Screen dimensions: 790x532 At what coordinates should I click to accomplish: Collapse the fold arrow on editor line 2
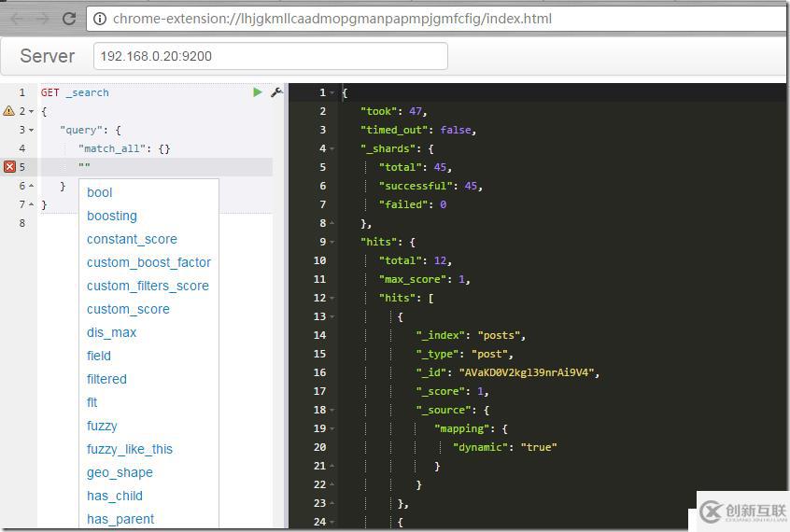31,111
